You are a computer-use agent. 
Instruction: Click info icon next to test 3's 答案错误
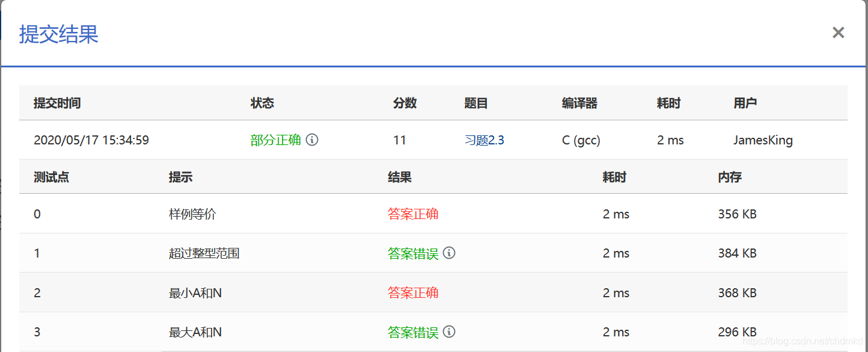pyautogui.click(x=448, y=332)
